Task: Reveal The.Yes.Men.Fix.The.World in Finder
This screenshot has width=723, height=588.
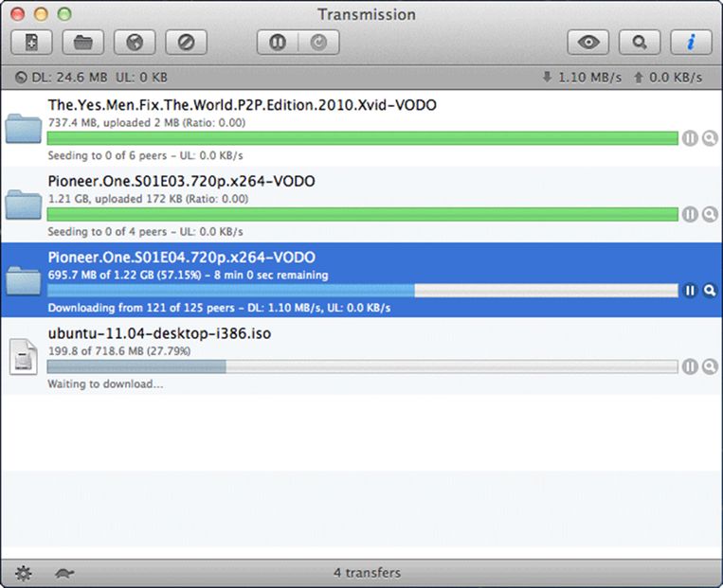Action: point(710,138)
